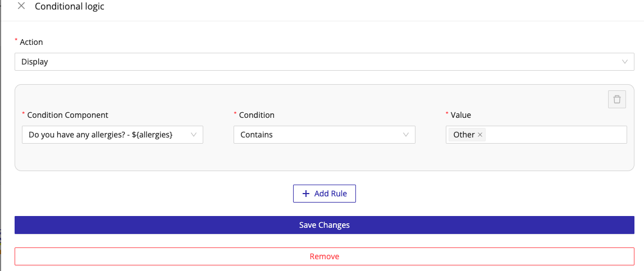Select the "Display" text in Action field
Screen dimensions: 644x271
pyautogui.click(x=35, y=62)
